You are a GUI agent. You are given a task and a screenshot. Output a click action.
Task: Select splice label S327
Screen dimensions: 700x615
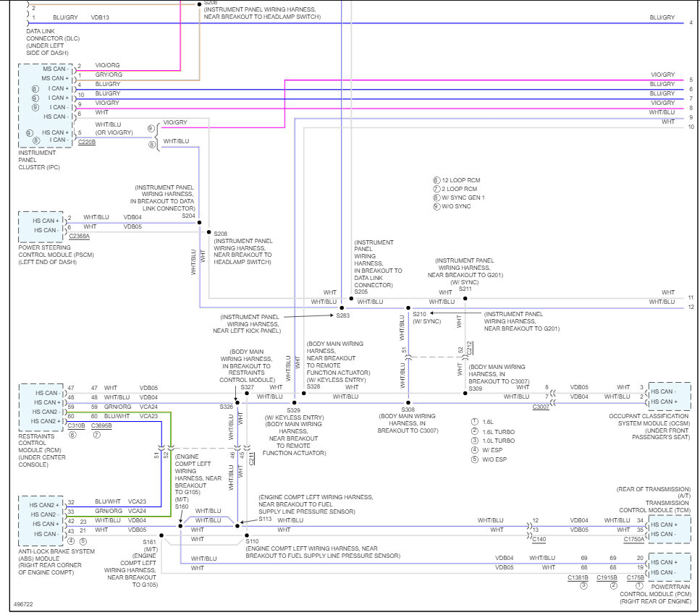click(248, 387)
